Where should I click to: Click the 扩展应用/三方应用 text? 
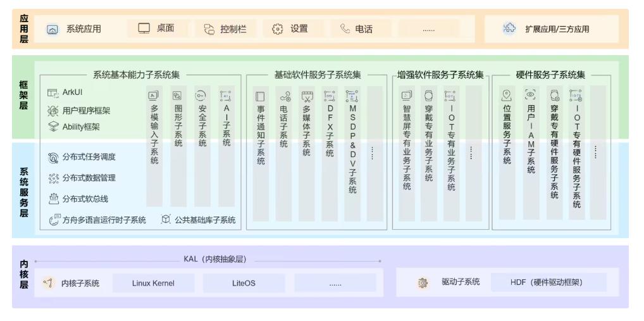[557, 29]
